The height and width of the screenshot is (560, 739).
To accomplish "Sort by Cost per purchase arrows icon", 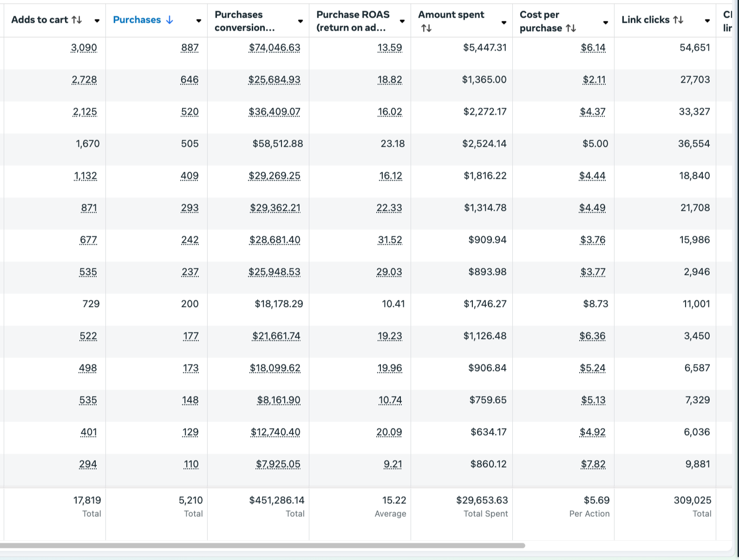I will 571,28.
